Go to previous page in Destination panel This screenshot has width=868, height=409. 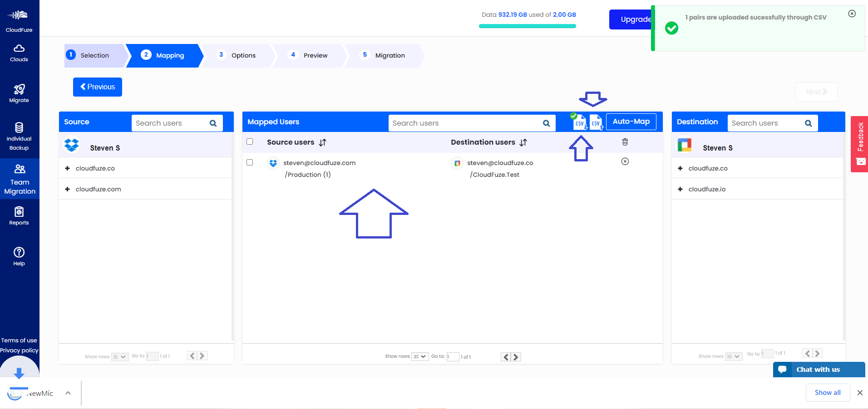[807, 353]
